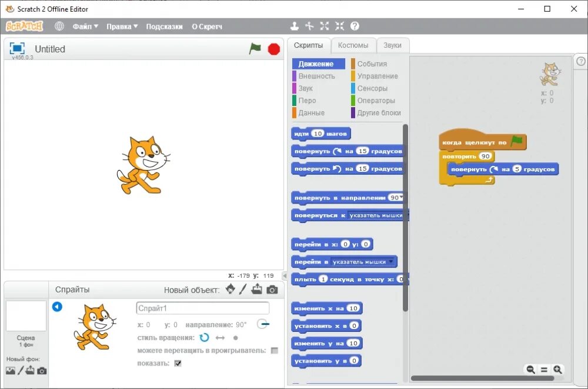Screen dimensions: 588x389
Task: Click О Скретч menu item
Action: coord(207,26)
